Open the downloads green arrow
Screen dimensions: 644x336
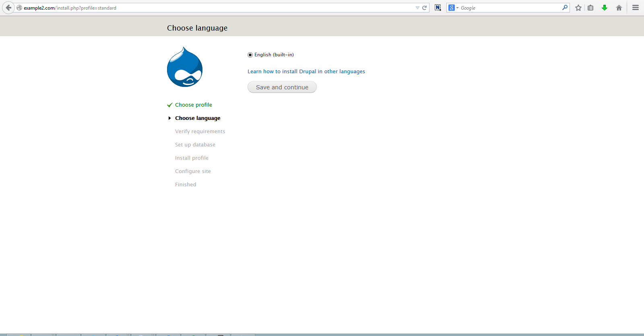pyautogui.click(x=605, y=8)
